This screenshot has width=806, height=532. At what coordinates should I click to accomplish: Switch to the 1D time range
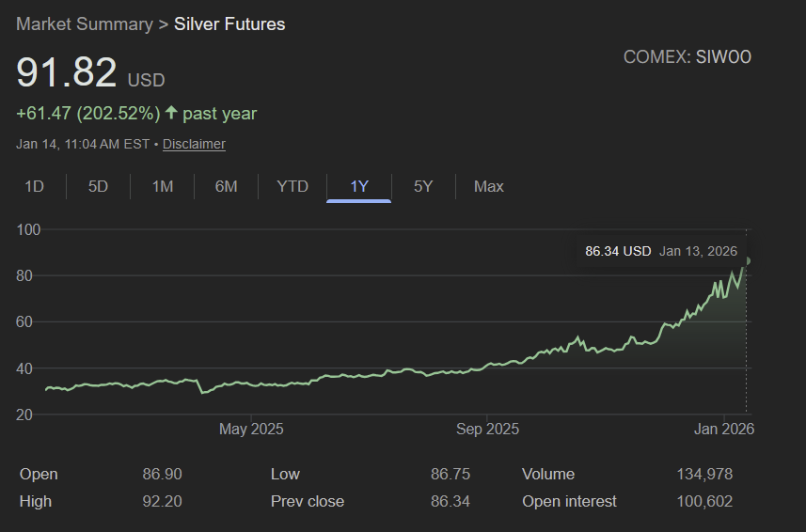[34, 186]
